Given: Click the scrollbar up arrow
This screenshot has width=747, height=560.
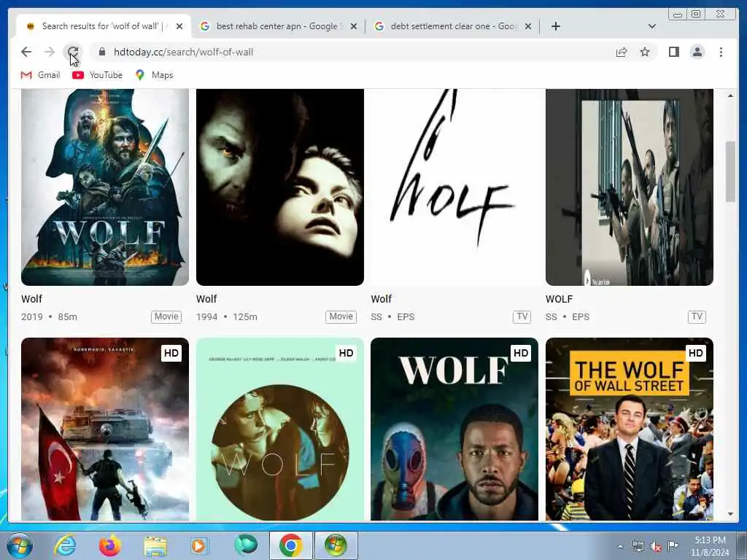Looking at the screenshot, I should click(x=730, y=96).
